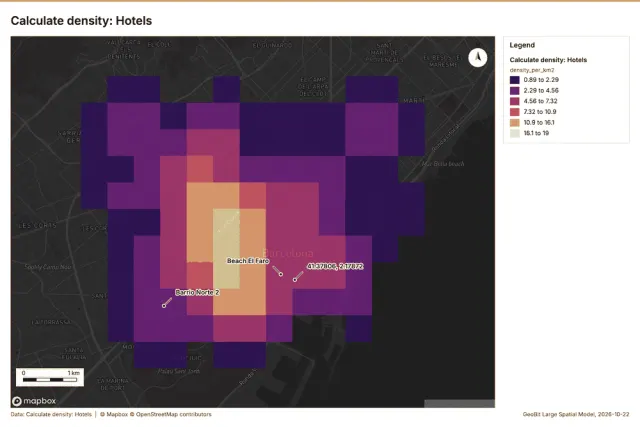The height and width of the screenshot is (427, 640).
Task: Open the OpenStreetMap contributors link
Action: click(171, 414)
